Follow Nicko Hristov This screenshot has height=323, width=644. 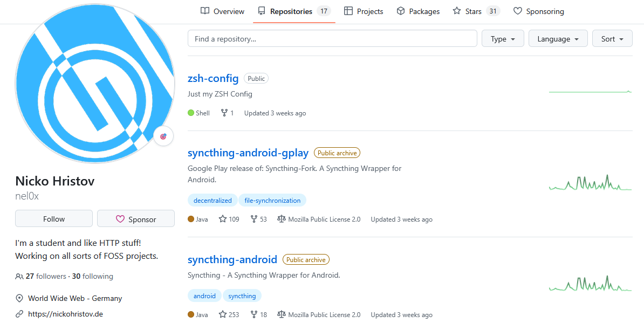coord(54,219)
